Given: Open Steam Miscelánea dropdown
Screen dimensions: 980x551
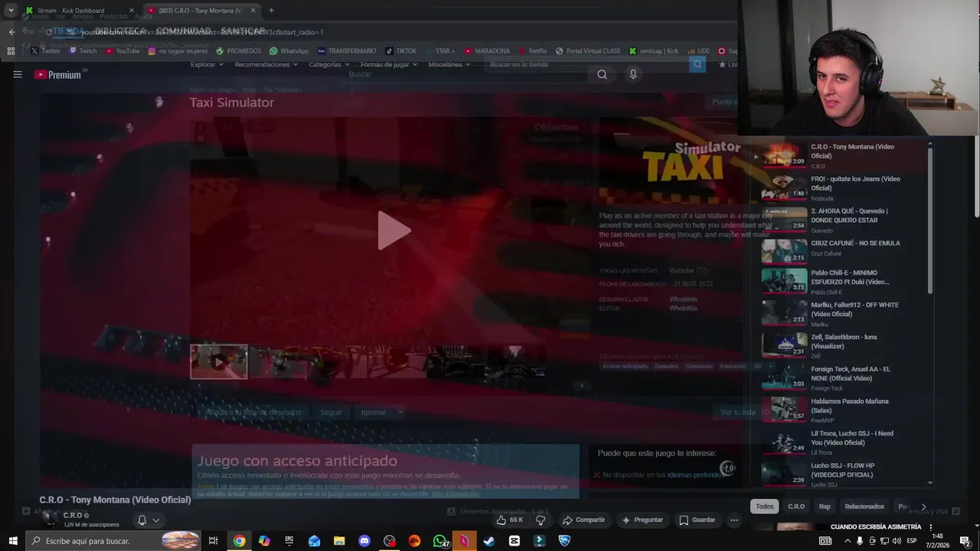Looking at the screenshot, I should [449, 64].
